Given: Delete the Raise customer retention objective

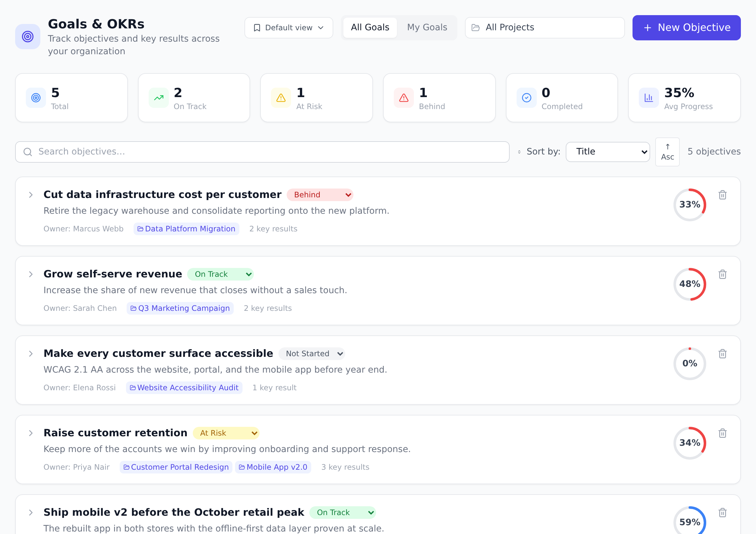Looking at the screenshot, I should [722, 433].
